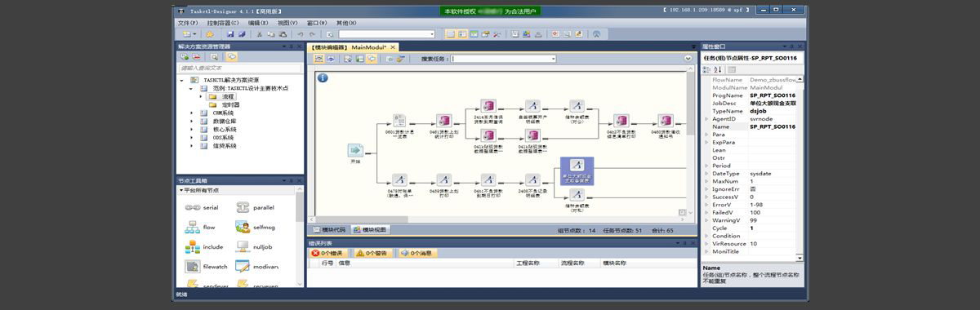Toggle the 0个警告 warnings filter

(375, 254)
